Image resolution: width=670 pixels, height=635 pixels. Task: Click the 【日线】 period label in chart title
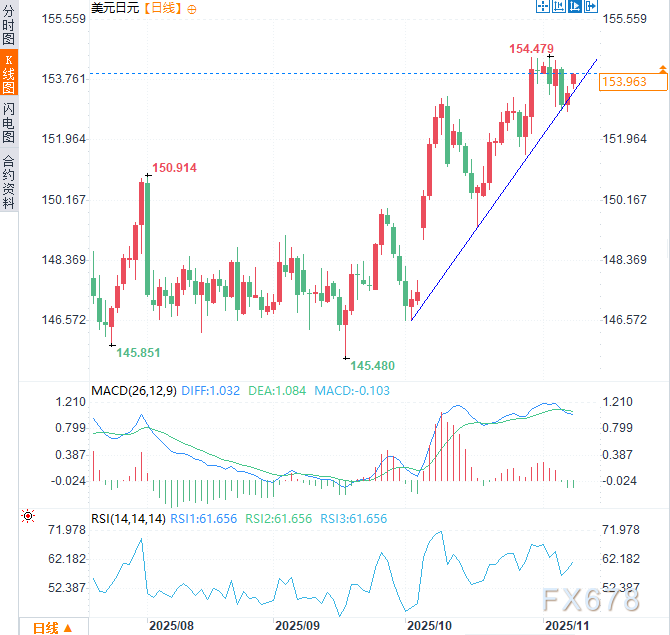[x=163, y=8]
